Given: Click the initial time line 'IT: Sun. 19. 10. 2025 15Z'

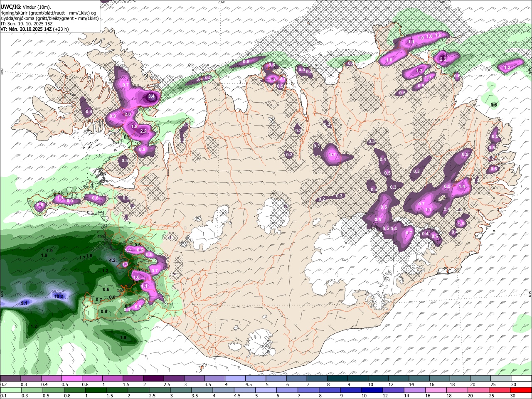Looking at the screenshot, I should pos(26,24).
